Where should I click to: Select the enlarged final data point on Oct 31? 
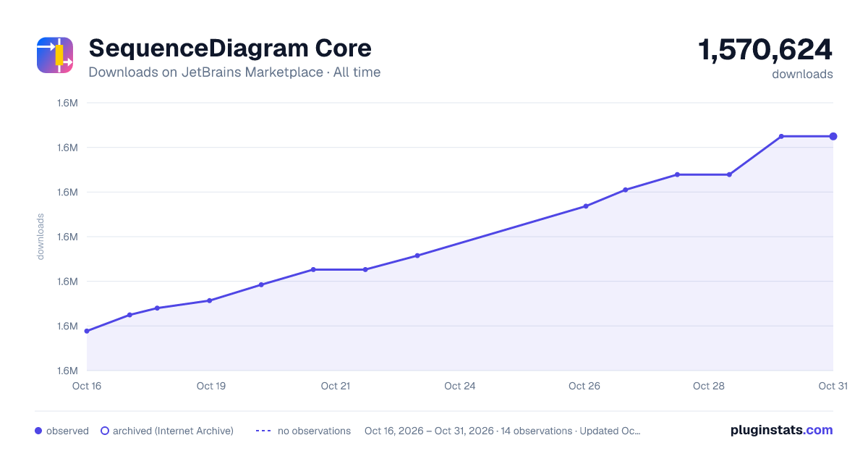pos(833,136)
